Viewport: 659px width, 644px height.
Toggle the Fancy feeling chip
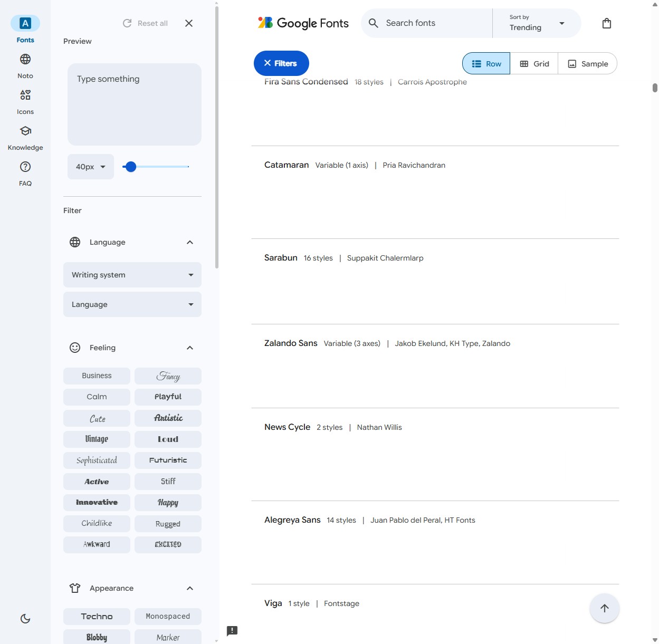tap(168, 376)
